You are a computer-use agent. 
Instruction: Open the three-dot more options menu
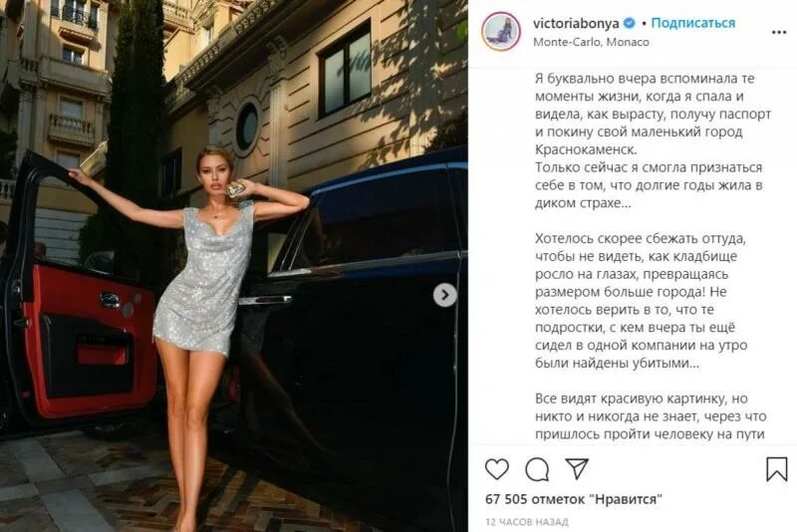[x=779, y=32]
